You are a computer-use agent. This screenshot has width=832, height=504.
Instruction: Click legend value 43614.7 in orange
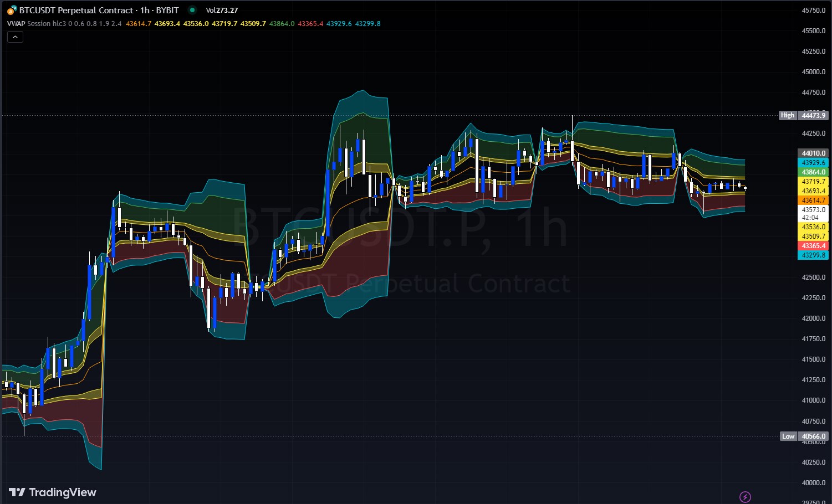pos(139,24)
